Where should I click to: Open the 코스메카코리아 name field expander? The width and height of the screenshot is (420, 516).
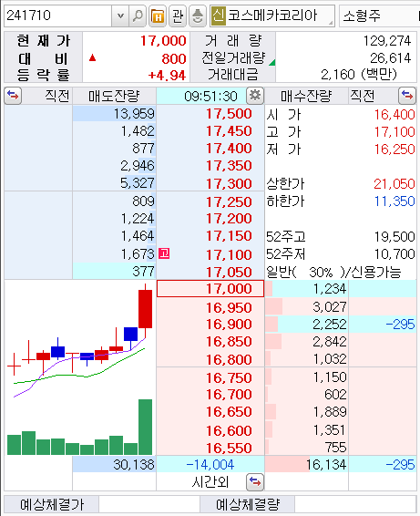click(331, 23)
